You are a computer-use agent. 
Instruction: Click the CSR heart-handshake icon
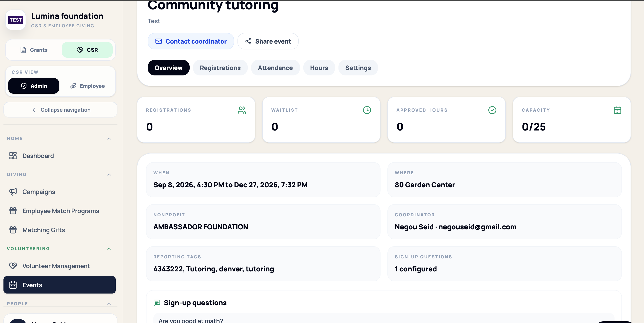[80, 50]
